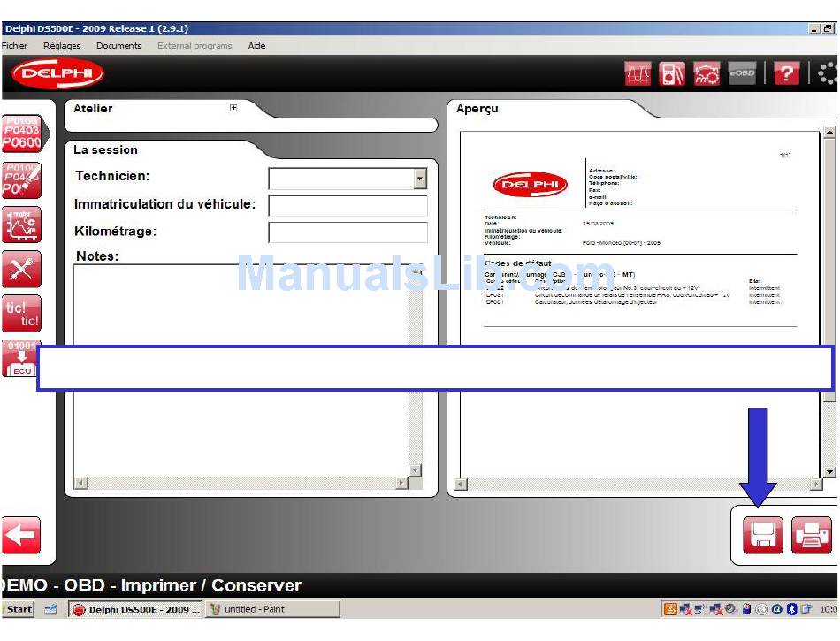The width and height of the screenshot is (840, 641).
Task: Open the Documents menu
Action: pos(119,45)
